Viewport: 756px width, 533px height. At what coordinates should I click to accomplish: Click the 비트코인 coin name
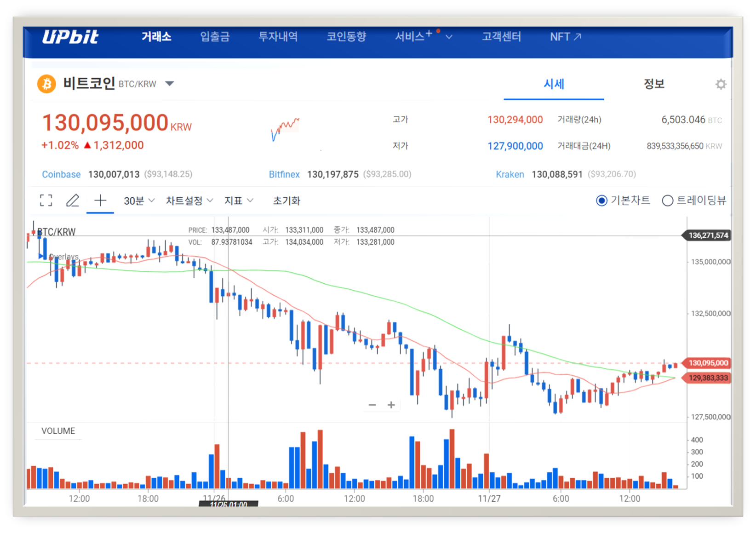point(89,83)
